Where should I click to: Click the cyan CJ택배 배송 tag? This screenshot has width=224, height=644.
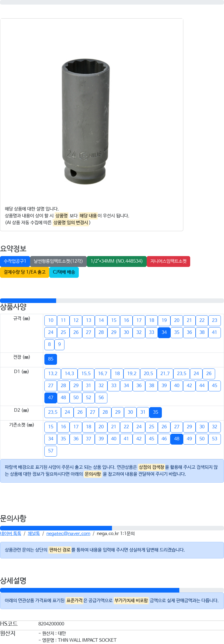(64, 272)
